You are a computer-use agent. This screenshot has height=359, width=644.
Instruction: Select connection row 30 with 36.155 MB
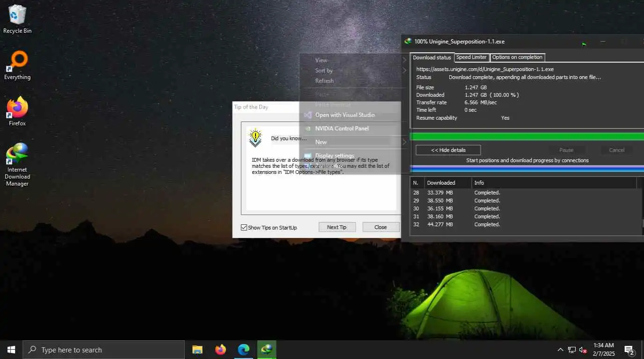point(524,208)
